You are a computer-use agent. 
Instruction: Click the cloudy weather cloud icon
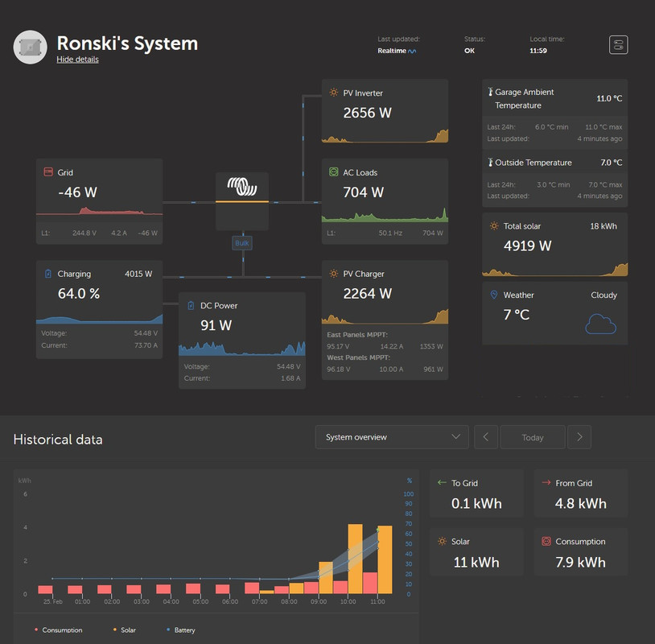(601, 324)
